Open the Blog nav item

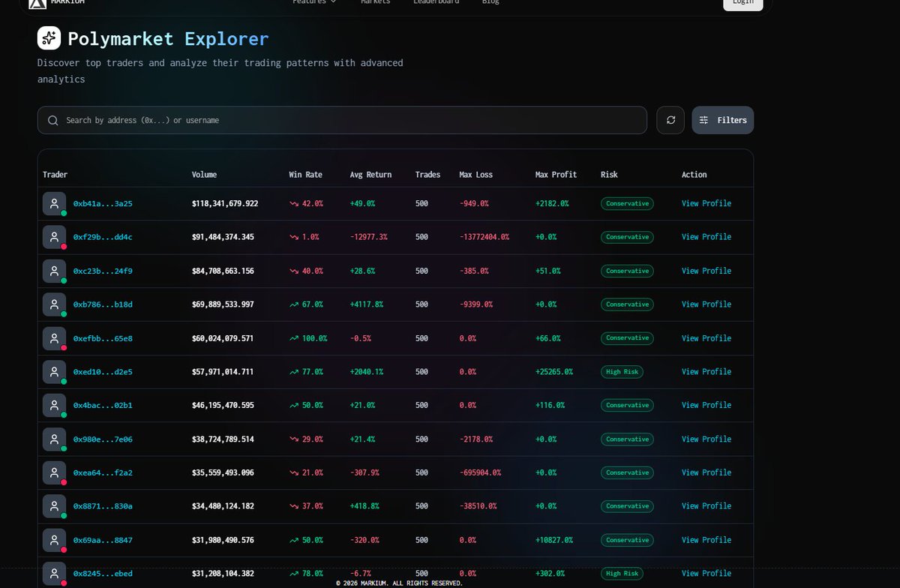490,2
